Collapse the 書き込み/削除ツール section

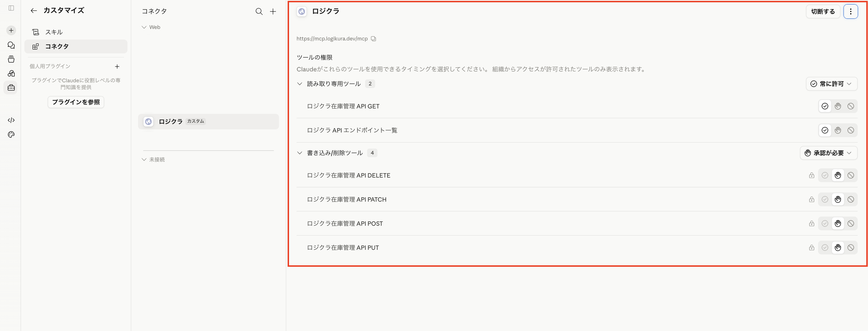click(x=300, y=153)
